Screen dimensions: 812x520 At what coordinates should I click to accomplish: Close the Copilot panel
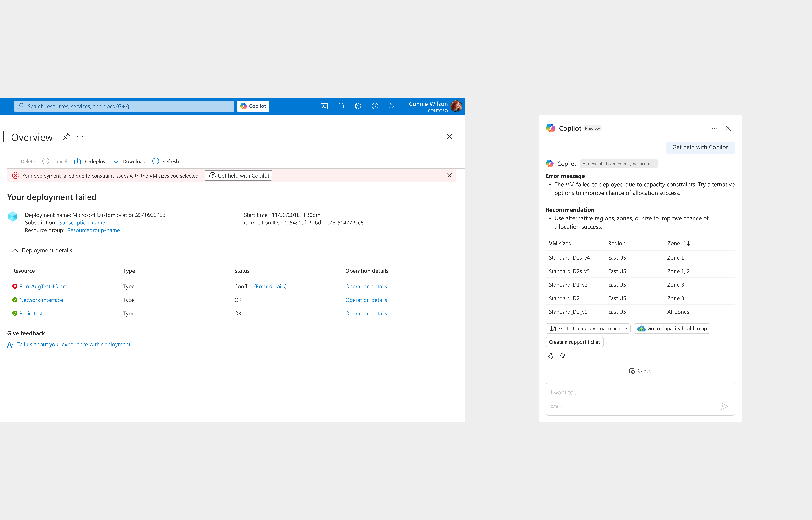coord(728,128)
